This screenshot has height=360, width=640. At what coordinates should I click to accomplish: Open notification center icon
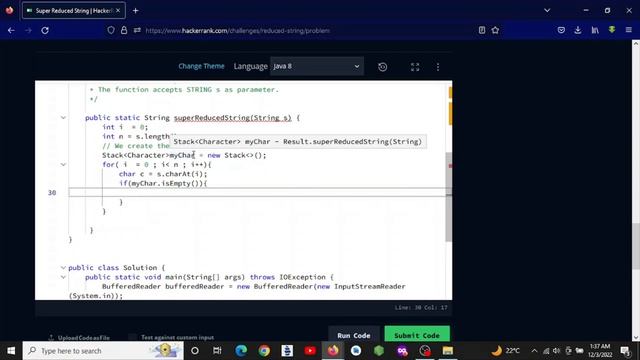625,351
